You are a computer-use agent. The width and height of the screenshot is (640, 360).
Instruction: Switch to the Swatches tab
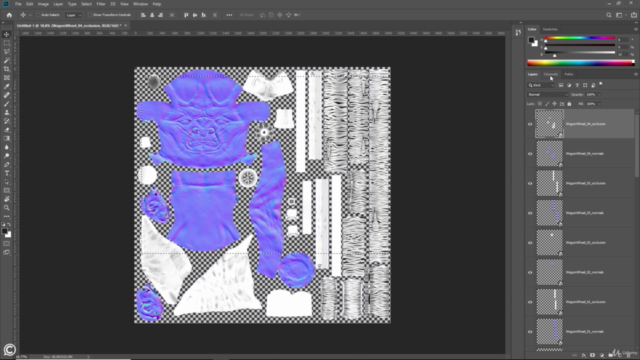tap(550, 29)
